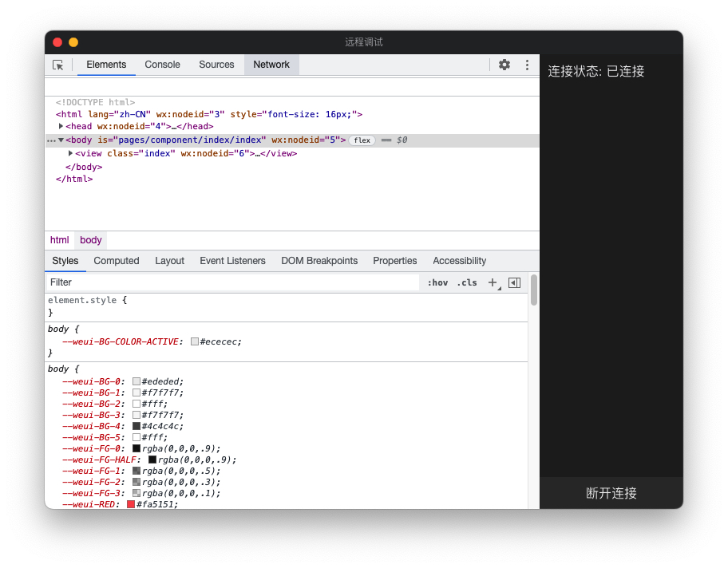728x568 pixels.
Task: Click the ellipsis beside the body node
Action: point(51,140)
